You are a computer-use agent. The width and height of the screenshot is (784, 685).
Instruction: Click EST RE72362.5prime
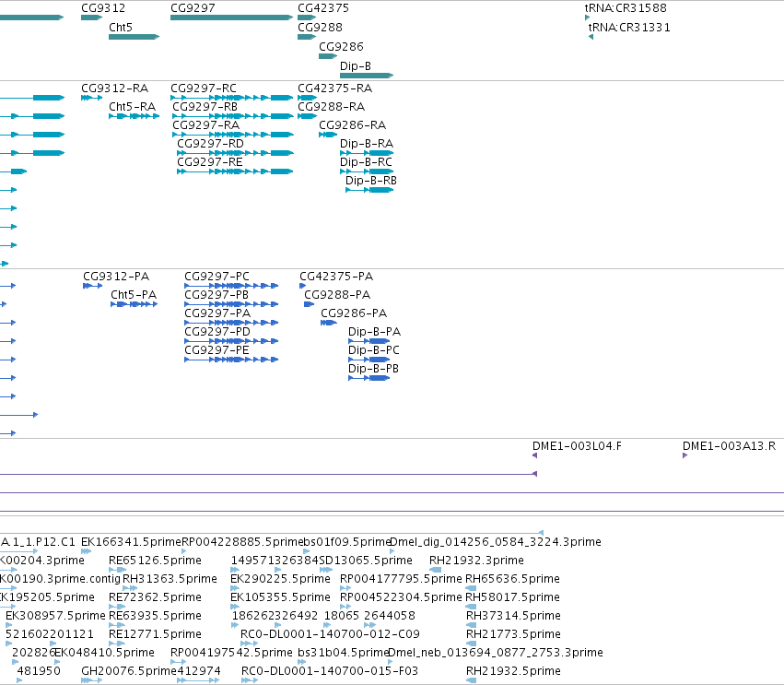coord(155,597)
